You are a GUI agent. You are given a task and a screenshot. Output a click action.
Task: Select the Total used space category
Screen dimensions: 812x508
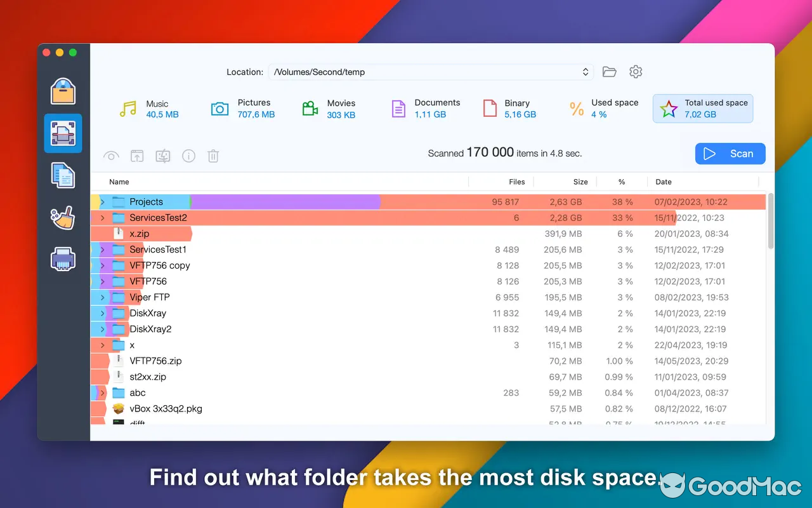click(x=702, y=108)
